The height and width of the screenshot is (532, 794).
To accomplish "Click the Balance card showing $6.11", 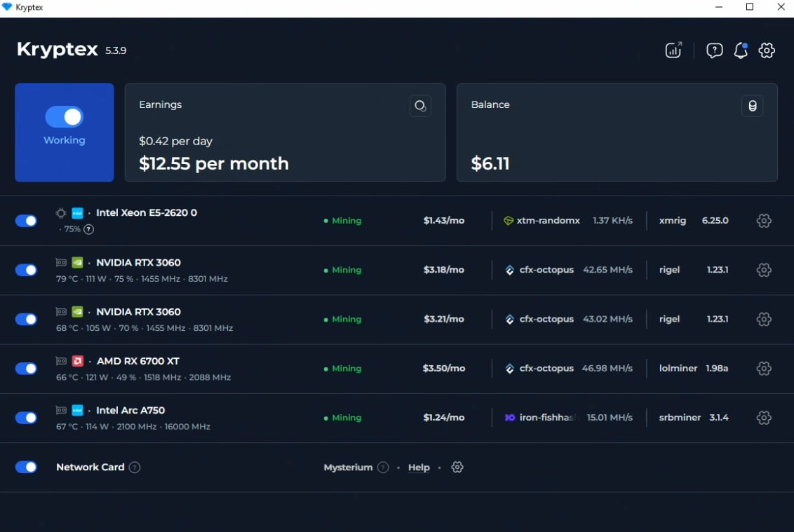I will pos(617,133).
